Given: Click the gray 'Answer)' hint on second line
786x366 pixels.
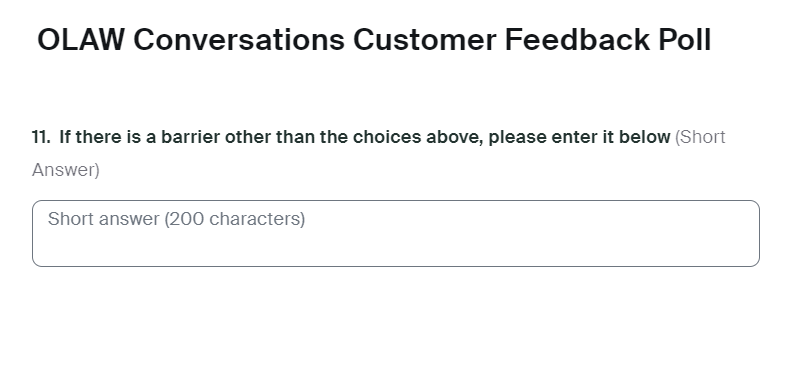Looking at the screenshot, I should [x=66, y=170].
